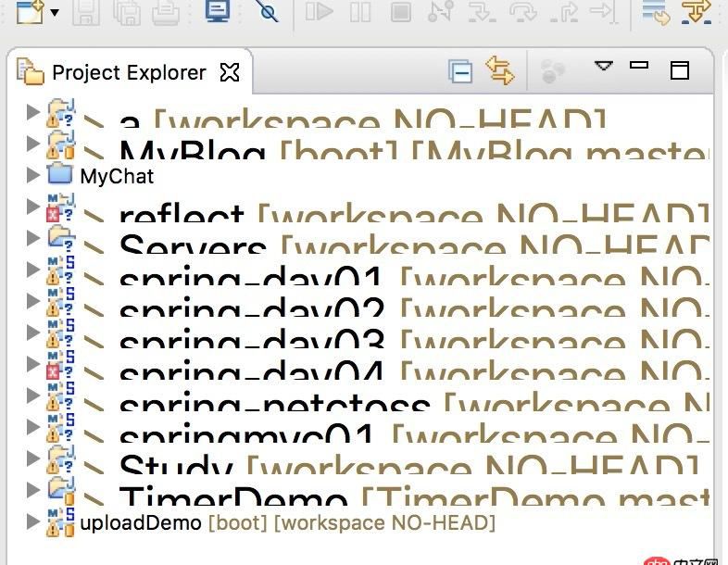Click the TimerDemo project icon
Image resolution: width=728 pixels, height=565 pixels.
[60, 491]
